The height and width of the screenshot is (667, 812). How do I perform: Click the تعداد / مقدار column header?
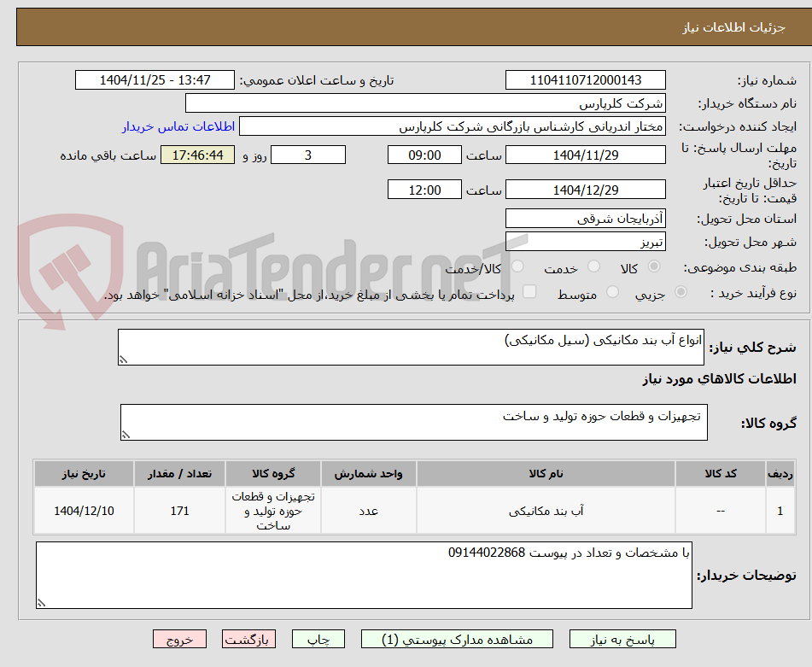179,473
